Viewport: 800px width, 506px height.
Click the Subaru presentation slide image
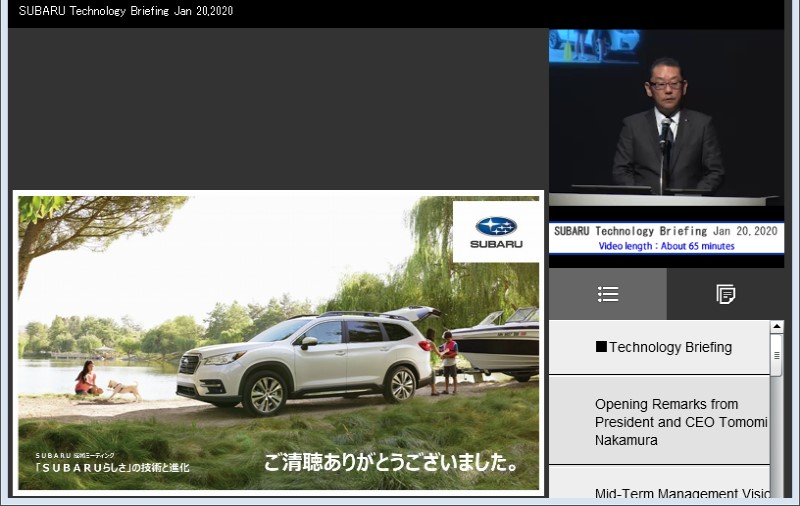click(279, 343)
